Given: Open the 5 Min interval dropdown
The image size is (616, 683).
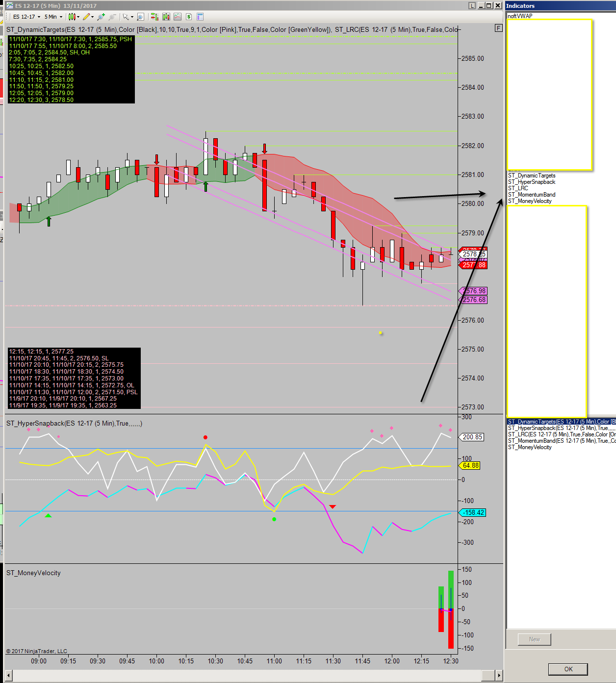Looking at the screenshot, I should 53,17.
